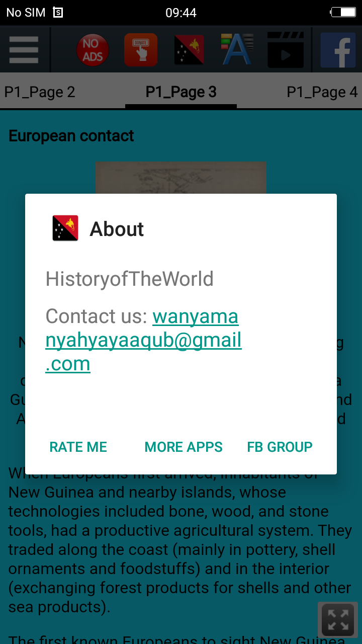The image size is (362, 644).
Task: Tap the European contact heading
Action: click(71, 136)
